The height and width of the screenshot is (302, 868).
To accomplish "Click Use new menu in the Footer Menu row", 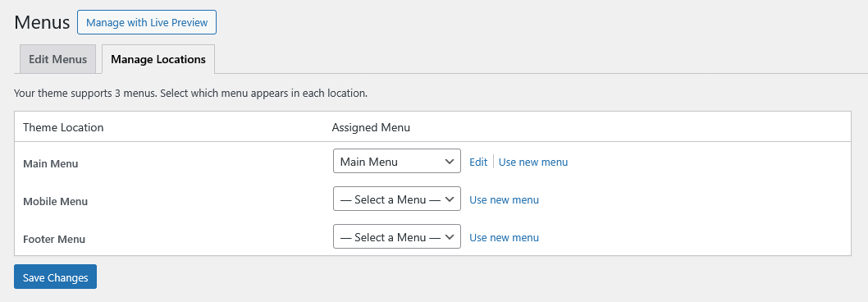I will tap(505, 237).
